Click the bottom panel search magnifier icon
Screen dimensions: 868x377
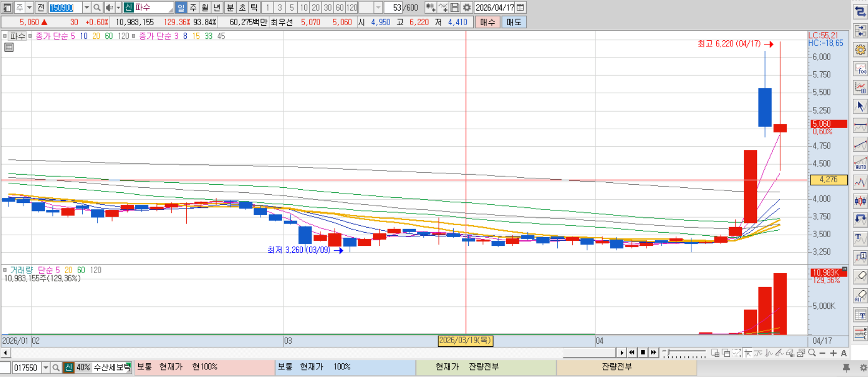[56, 368]
